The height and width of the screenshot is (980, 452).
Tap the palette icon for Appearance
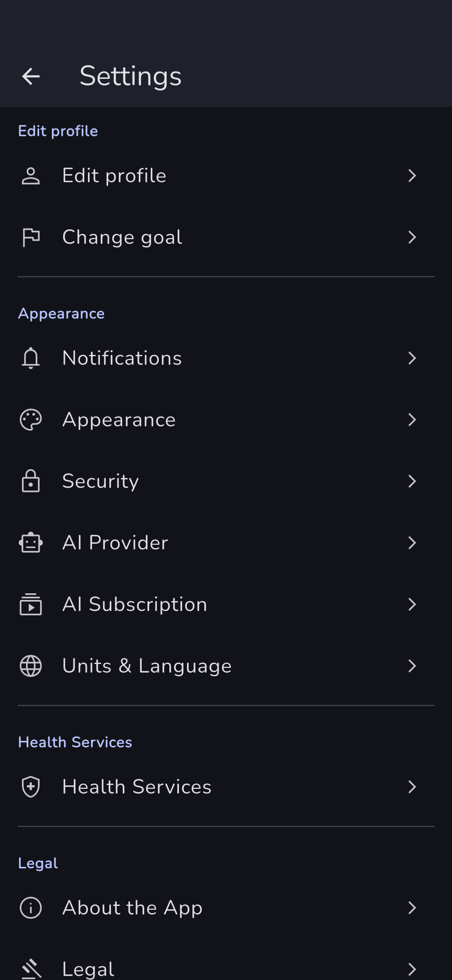(x=31, y=420)
